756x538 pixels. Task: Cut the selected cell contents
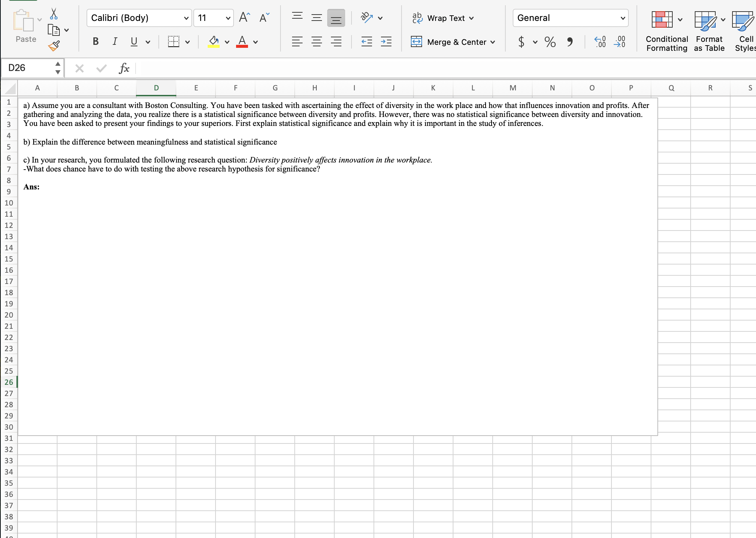55,14
